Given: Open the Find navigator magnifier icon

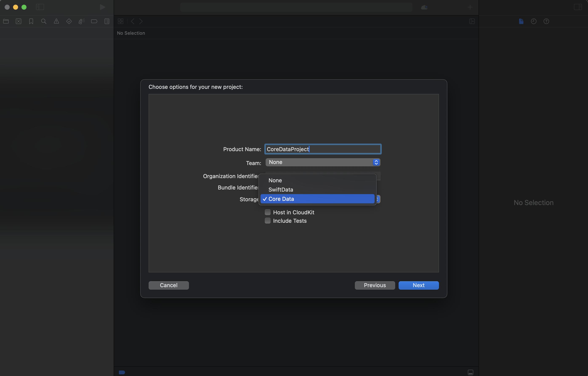Looking at the screenshot, I should [x=44, y=21].
